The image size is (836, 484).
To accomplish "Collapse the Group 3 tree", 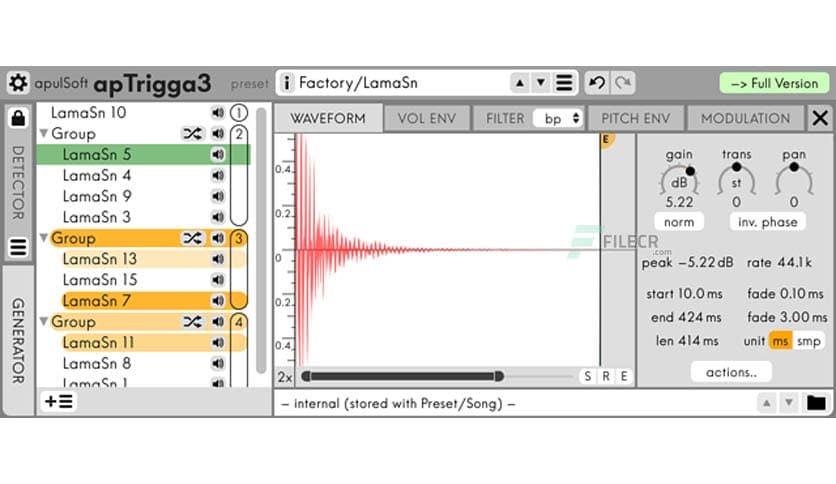I will coord(44,238).
